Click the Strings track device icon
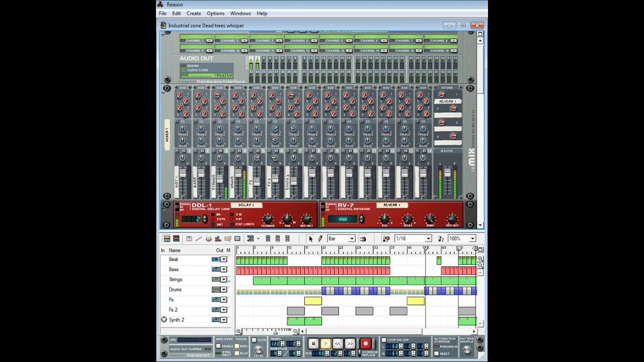The width and height of the screenshot is (644, 362). [216, 280]
